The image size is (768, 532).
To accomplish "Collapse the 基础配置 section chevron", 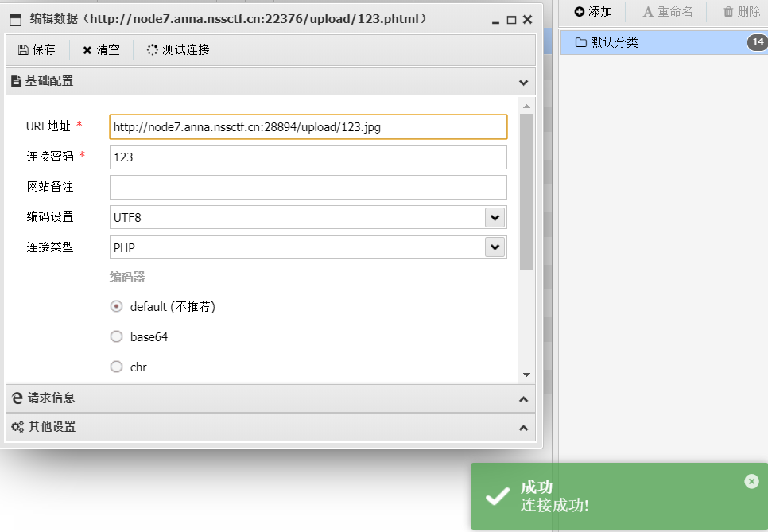I will (x=524, y=82).
